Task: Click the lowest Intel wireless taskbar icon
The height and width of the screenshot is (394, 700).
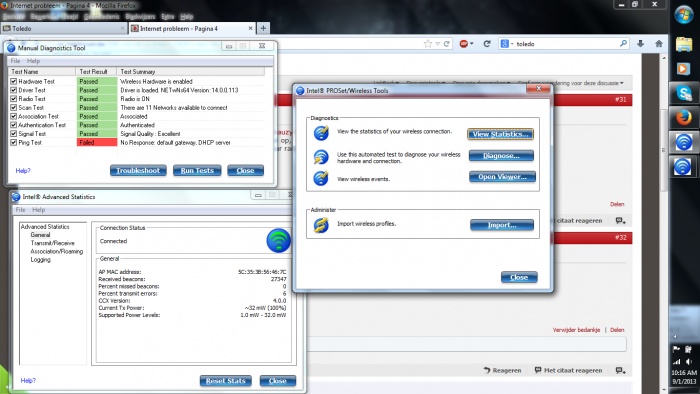Action: [683, 167]
